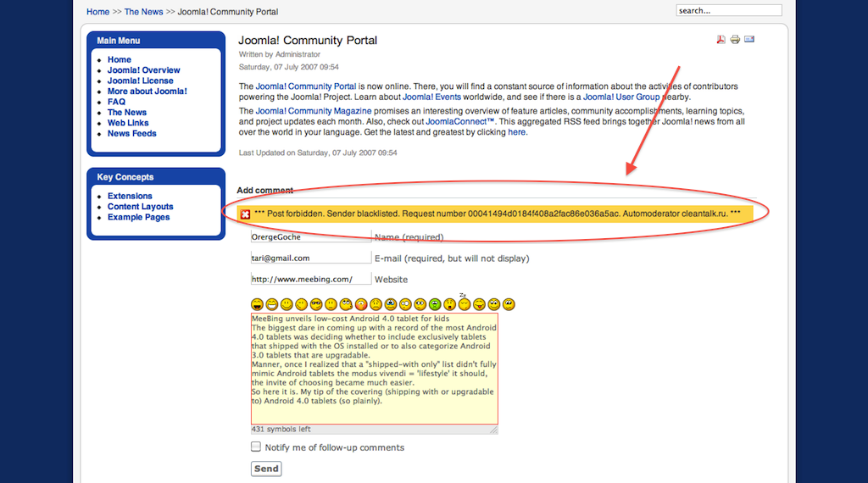Insert the sunglasses smiley emoticon
This screenshot has width=868, height=483.
click(316, 304)
